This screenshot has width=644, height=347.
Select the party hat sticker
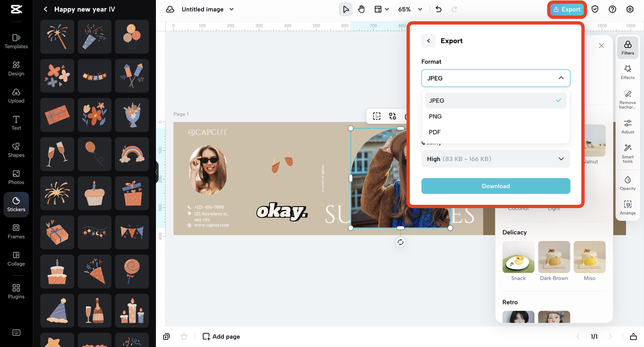57,310
